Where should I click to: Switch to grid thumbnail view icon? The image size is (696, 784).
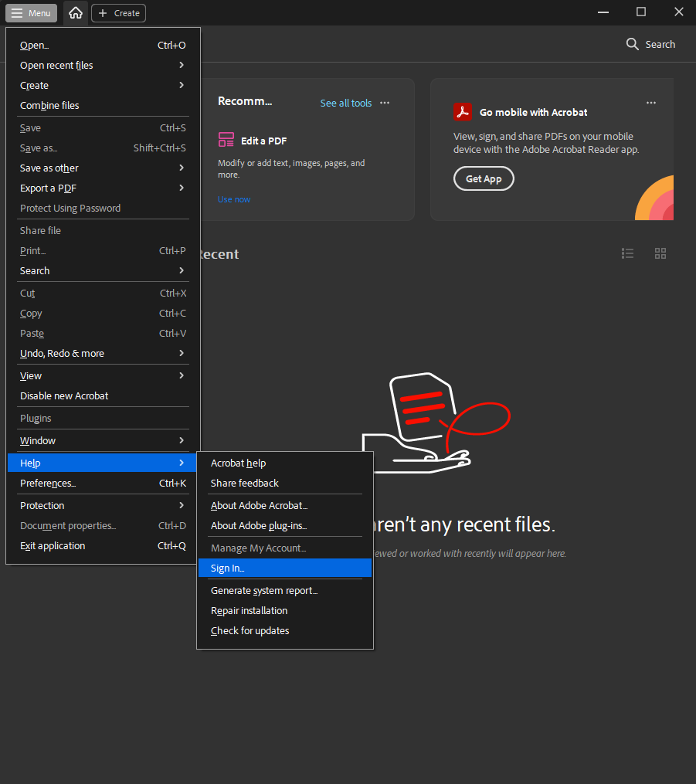point(660,253)
